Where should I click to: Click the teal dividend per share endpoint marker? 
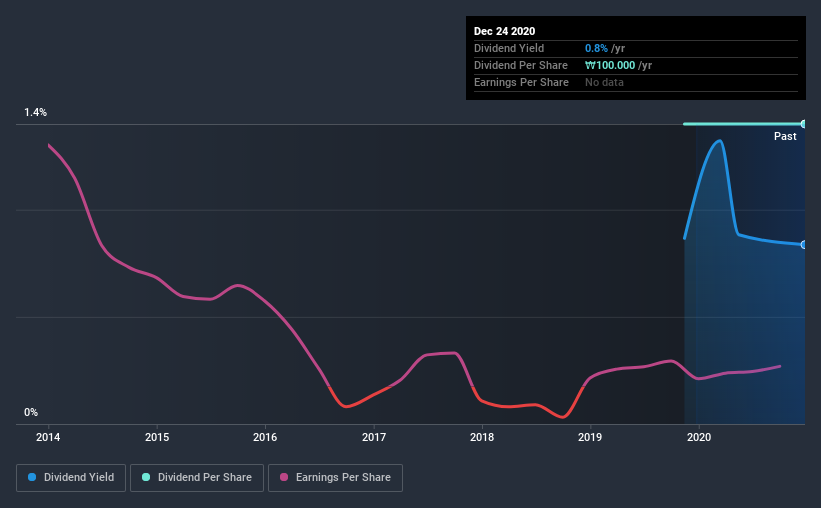(803, 124)
